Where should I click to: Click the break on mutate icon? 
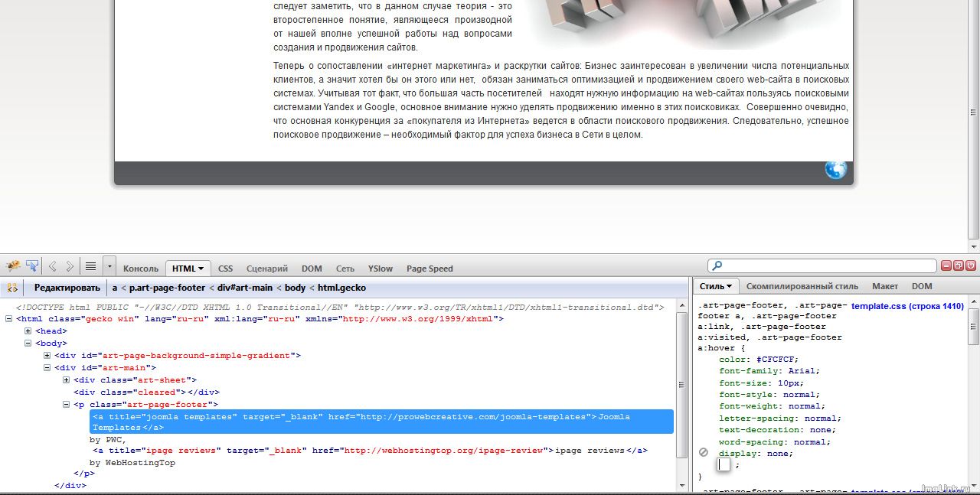tap(12, 288)
